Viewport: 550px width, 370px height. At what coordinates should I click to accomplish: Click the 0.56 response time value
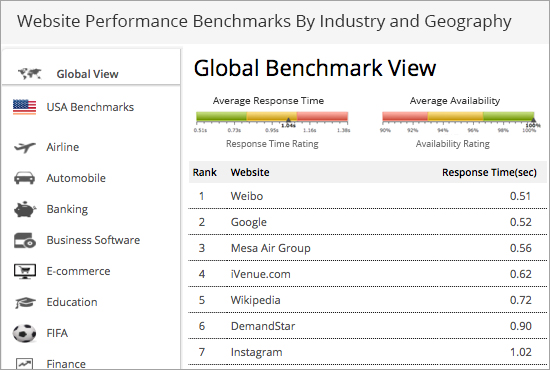[x=521, y=248]
